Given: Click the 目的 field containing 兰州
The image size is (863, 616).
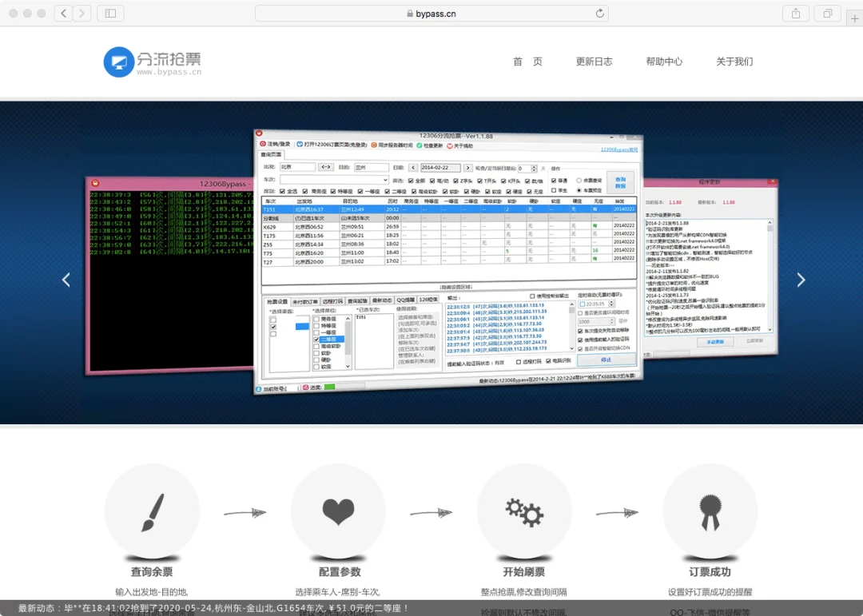Looking at the screenshot, I should coord(371,167).
